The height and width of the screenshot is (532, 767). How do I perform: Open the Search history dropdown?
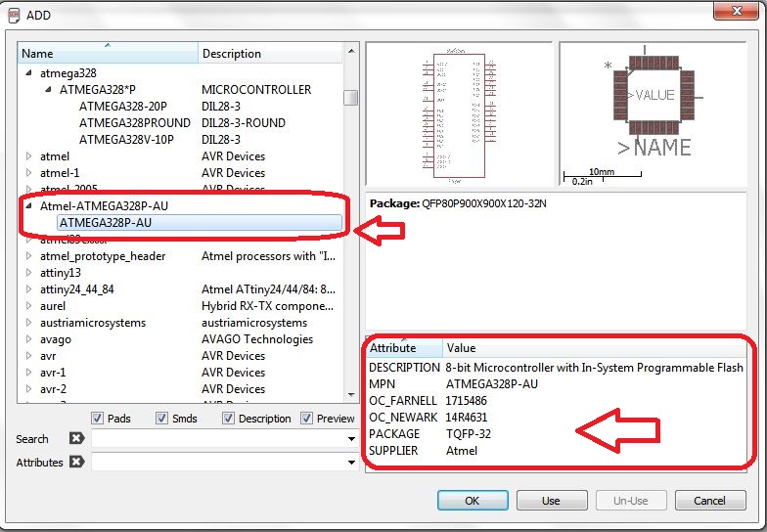point(351,438)
